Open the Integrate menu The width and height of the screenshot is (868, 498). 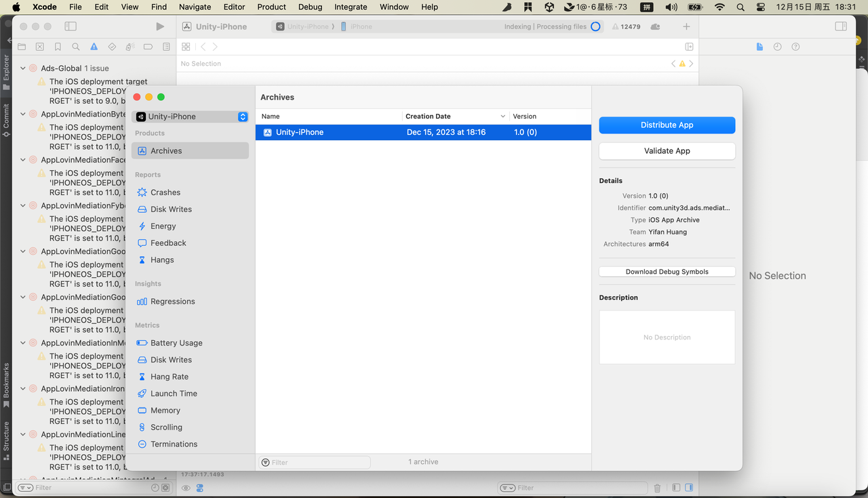pyautogui.click(x=351, y=7)
